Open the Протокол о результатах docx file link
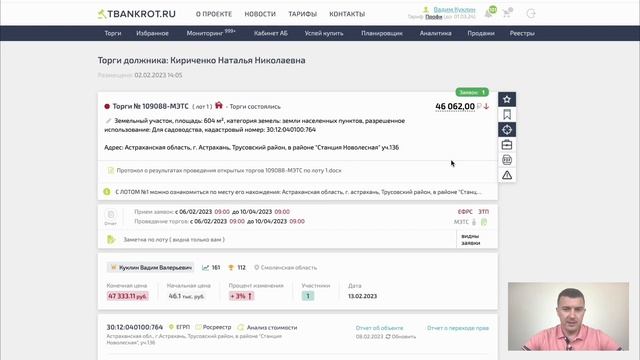Image resolution: width=640 pixels, height=360 pixels. tap(229, 171)
